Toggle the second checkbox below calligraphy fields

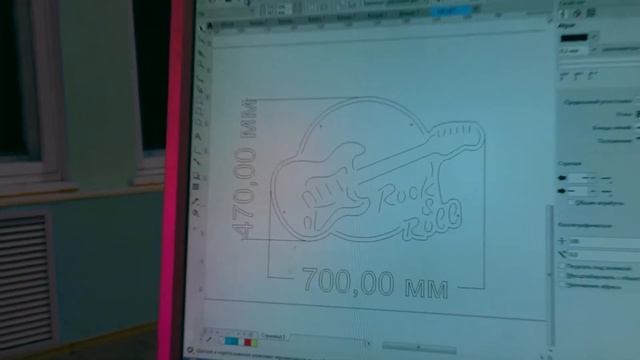click(x=563, y=276)
